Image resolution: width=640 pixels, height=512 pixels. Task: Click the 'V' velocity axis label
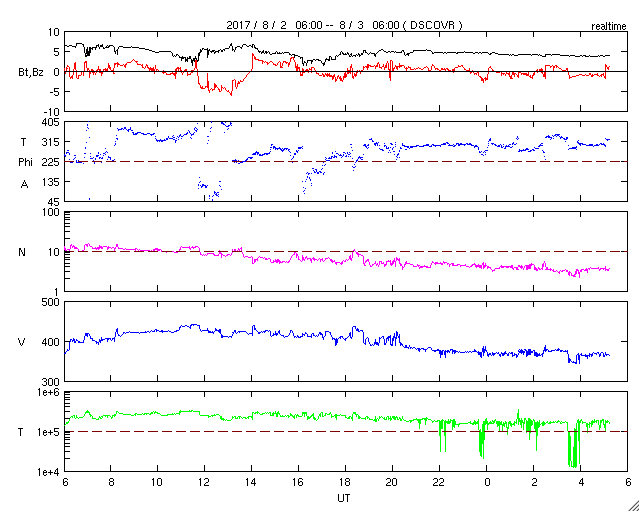(22, 342)
